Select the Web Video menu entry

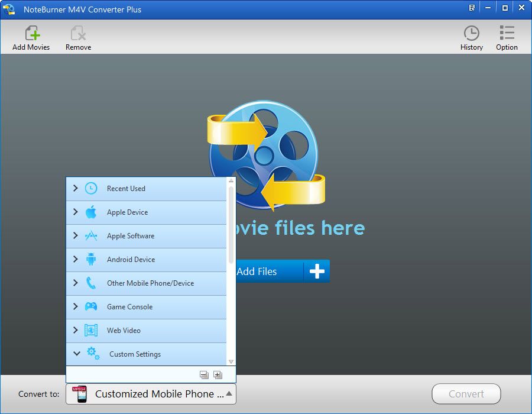click(x=146, y=331)
